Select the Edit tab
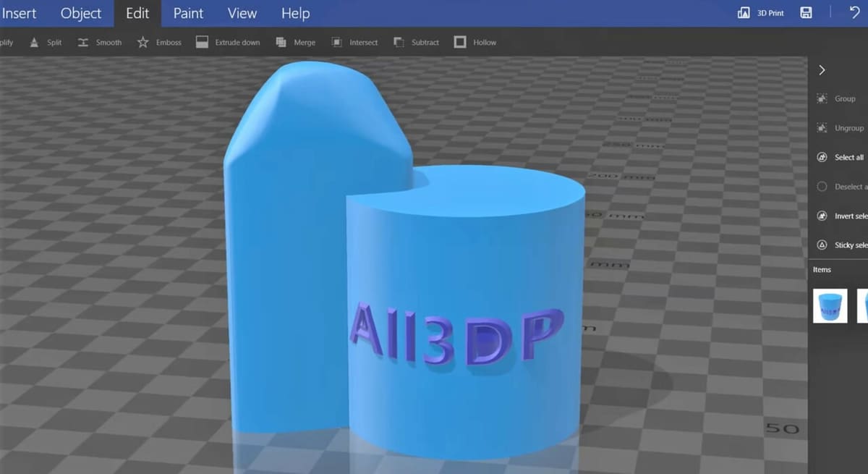Screen dimensions: 868x474 137,13
